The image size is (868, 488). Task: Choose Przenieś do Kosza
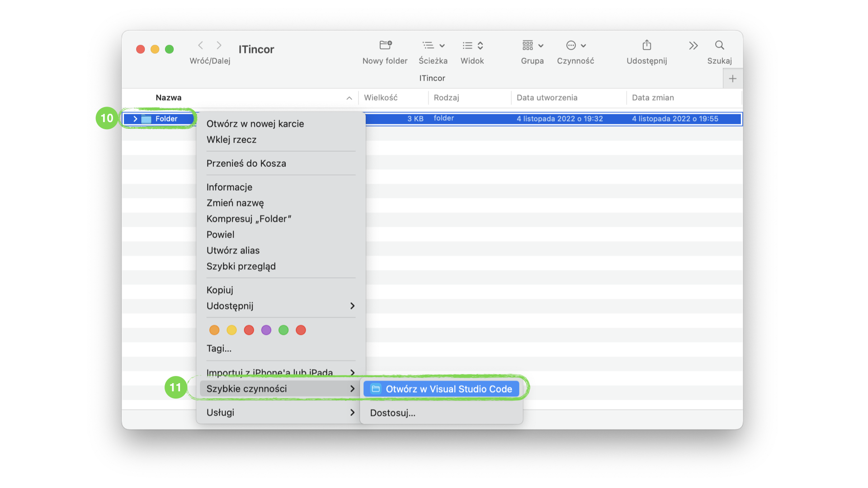(x=246, y=163)
